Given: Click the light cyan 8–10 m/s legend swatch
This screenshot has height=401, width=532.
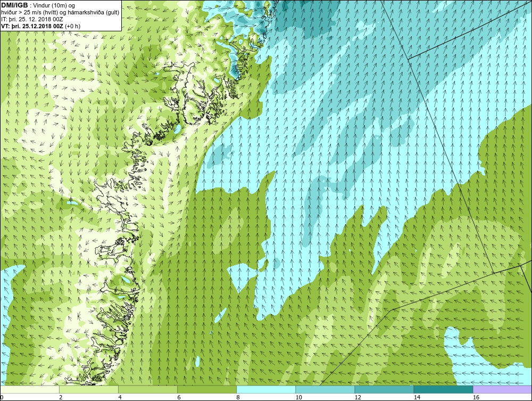Looking at the screenshot, I should tap(266, 389).
